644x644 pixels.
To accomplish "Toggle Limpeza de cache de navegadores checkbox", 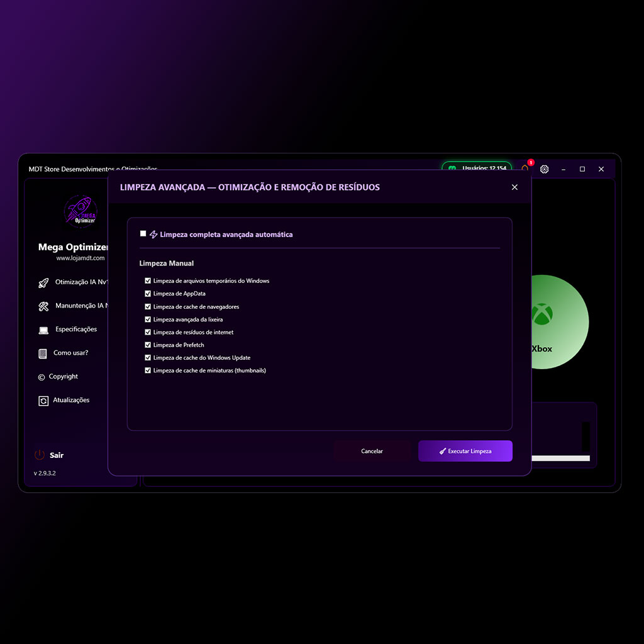I will [x=148, y=306].
